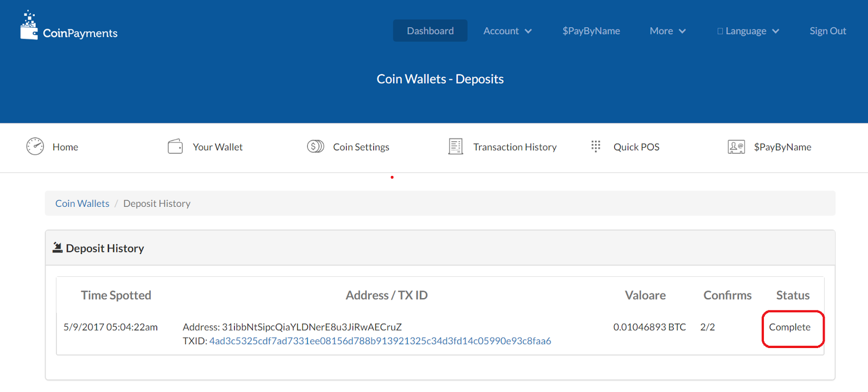Click the Your Wallet icon
Screen dimensions: 868x392
pos(175,147)
